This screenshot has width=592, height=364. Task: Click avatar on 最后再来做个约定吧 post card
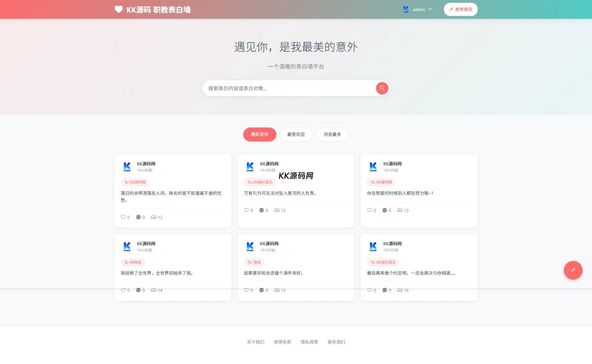[x=373, y=247]
